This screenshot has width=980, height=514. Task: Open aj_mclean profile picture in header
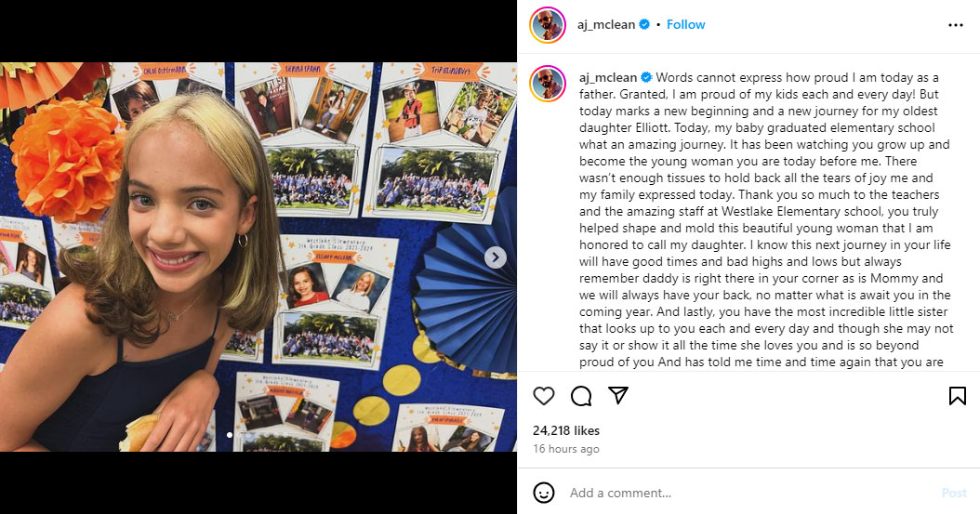548,25
